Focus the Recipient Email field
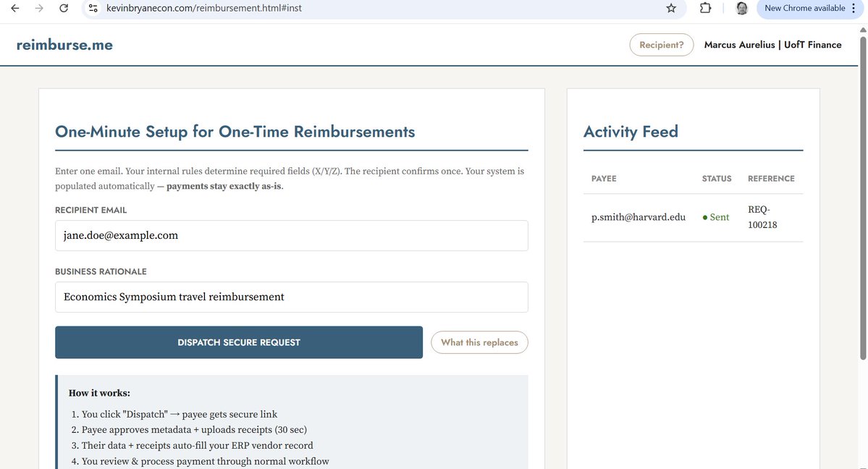Screen dimensions: 868x469 [x=291, y=235]
